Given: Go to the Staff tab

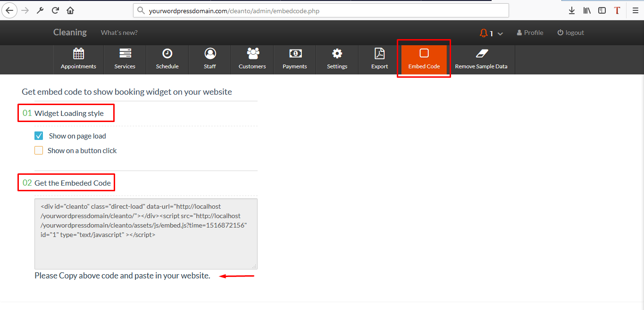Looking at the screenshot, I should coord(210,60).
